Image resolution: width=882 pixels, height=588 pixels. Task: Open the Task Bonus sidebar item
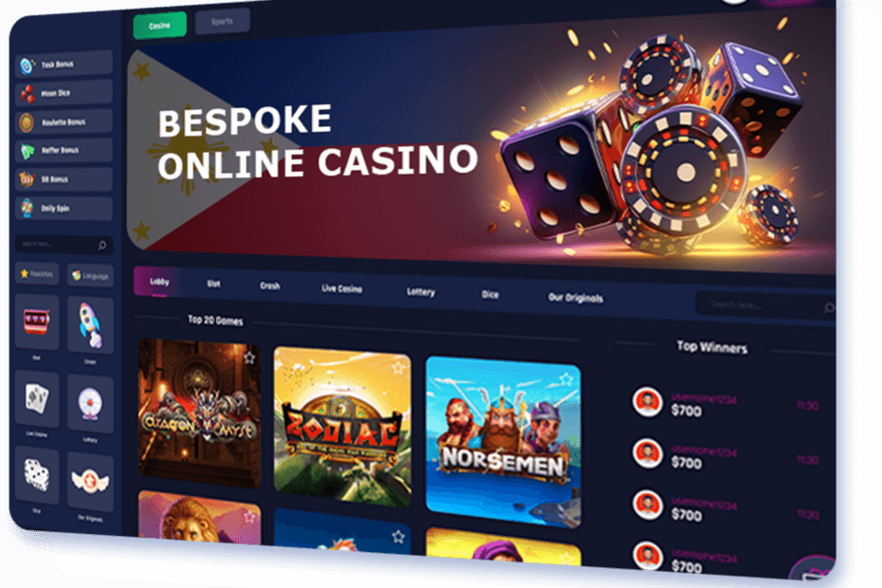click(x=64, y=64)
